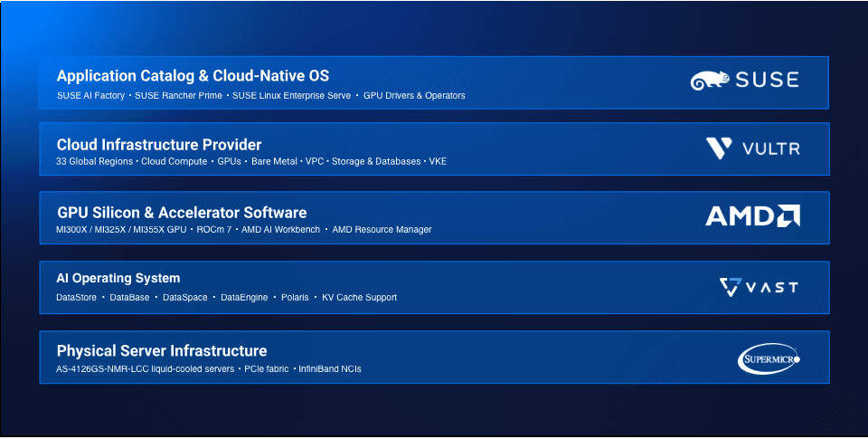Click the Supermicro oval logo
The image size is (868, 439).
pos(769,359)
